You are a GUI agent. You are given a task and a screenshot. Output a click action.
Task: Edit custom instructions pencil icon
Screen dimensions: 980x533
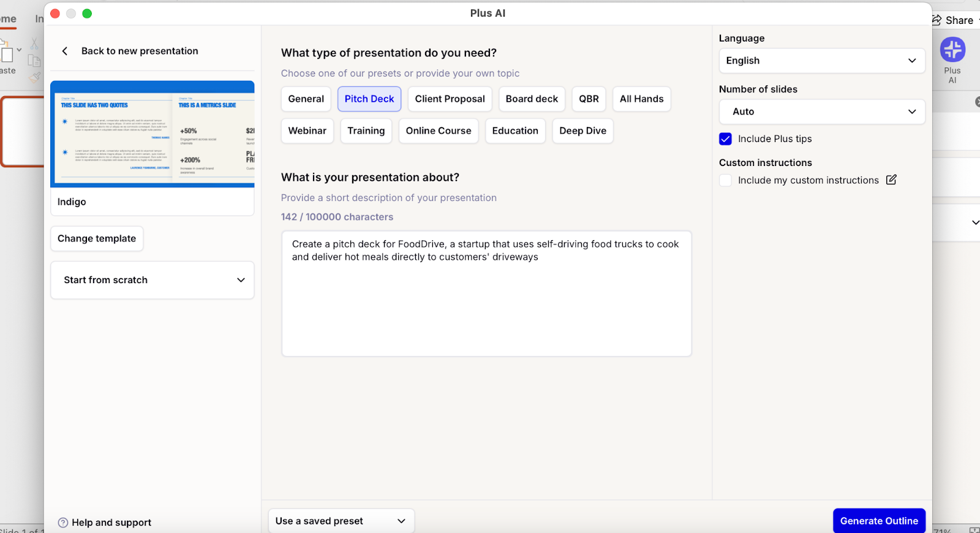point(891,180)
